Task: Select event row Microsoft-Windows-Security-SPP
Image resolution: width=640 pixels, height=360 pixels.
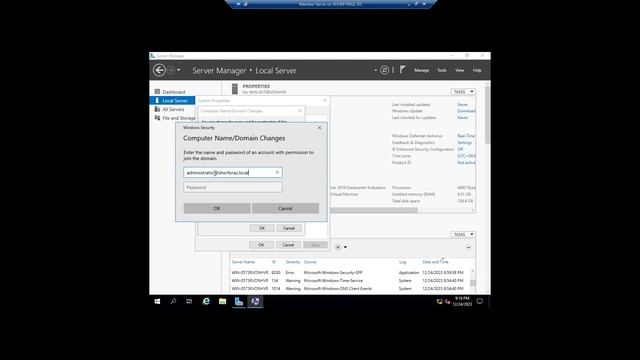Action: click(x=350, y=273)
